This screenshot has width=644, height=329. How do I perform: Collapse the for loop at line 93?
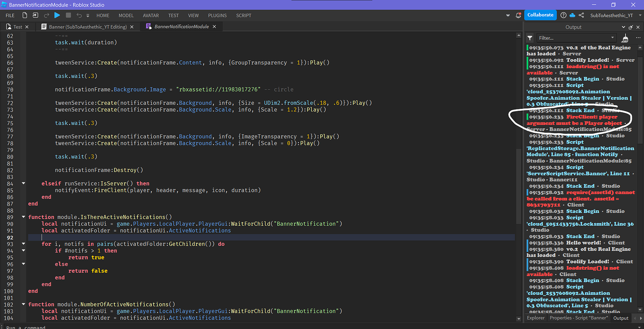(24, 244)
